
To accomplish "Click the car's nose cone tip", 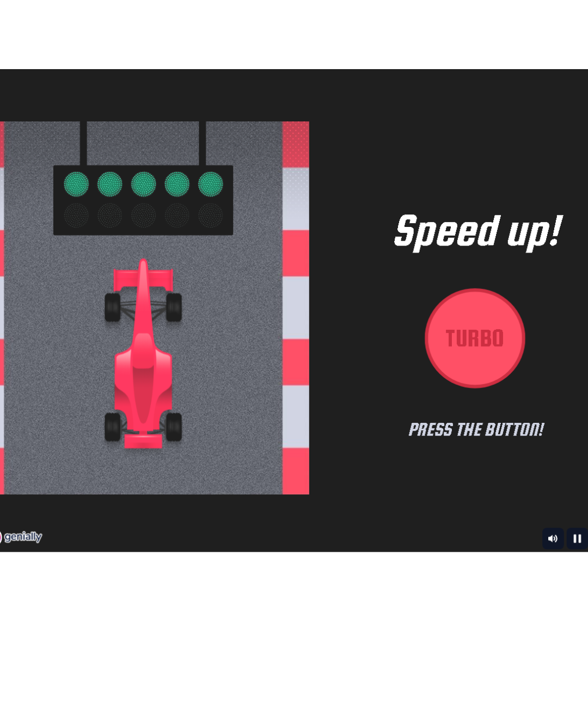I will coord(143,264).
